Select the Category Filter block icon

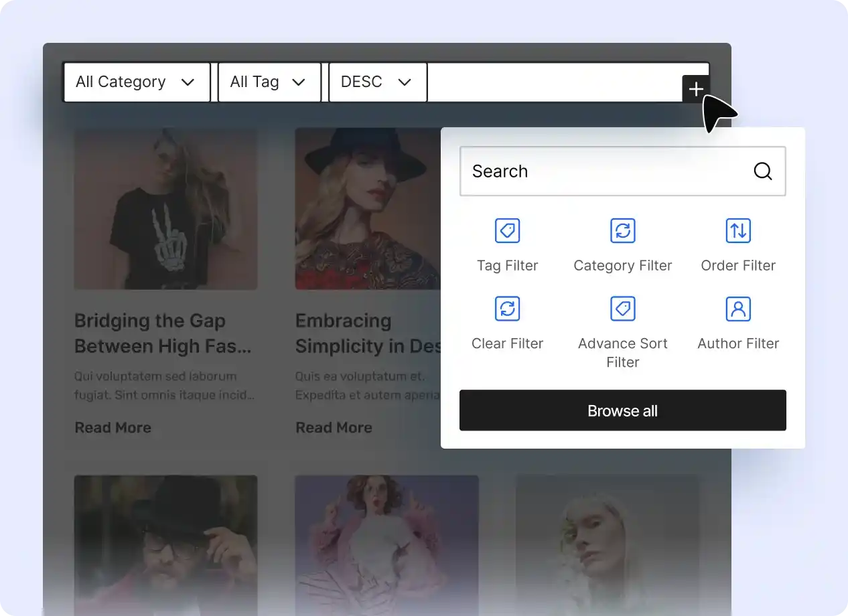pyautogui.click(x=622, y=231)
